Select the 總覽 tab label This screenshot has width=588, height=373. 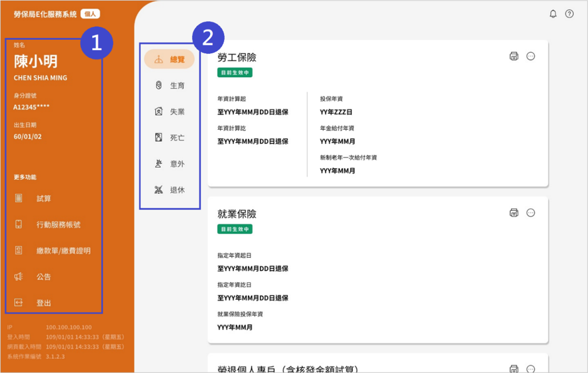[x=177, y=60]
